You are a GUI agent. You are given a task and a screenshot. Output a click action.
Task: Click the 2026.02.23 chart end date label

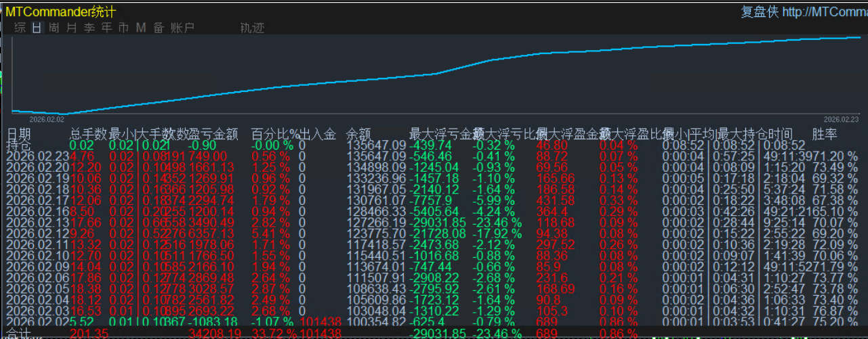coord(841,118)
